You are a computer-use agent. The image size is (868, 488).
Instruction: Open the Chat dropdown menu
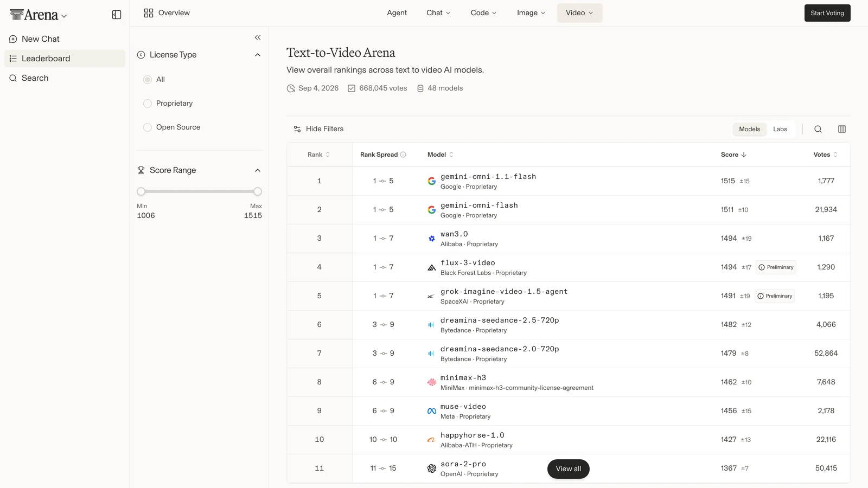tap(438, 13)
